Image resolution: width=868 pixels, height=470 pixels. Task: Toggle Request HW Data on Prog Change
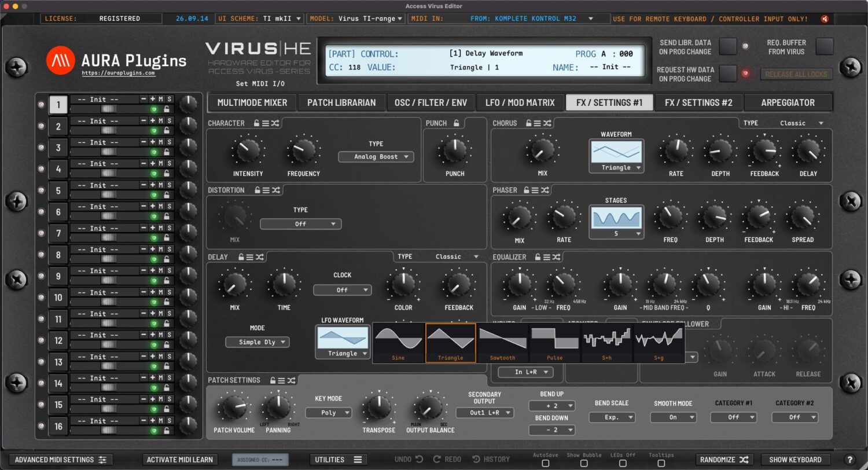coord(728,74)
